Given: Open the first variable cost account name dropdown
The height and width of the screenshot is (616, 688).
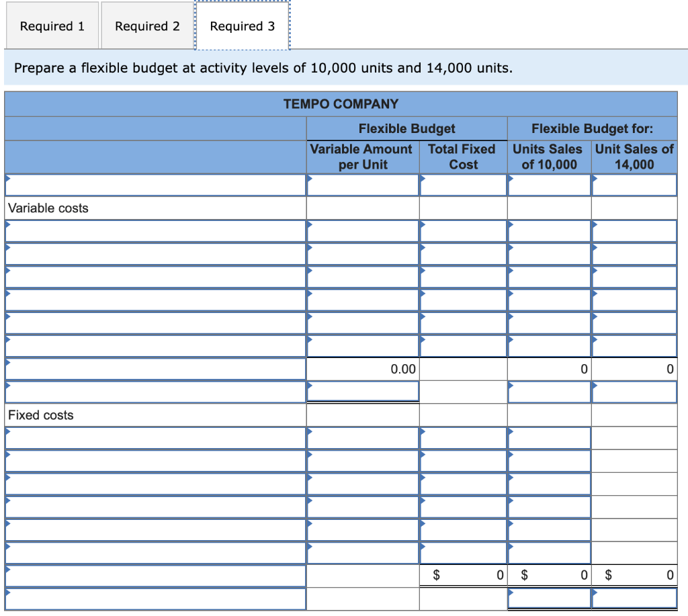Looking at the screenshot, I should (x=155, y=230).
